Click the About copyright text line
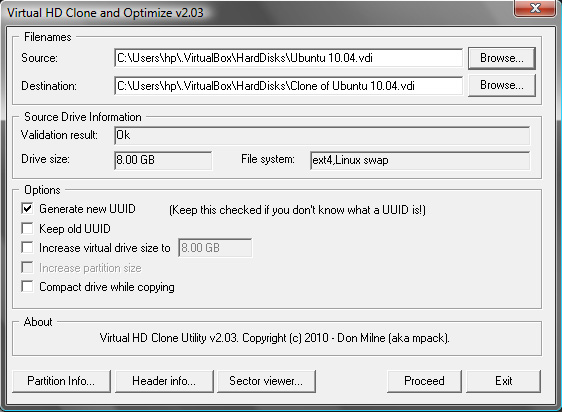 point(275,338)
